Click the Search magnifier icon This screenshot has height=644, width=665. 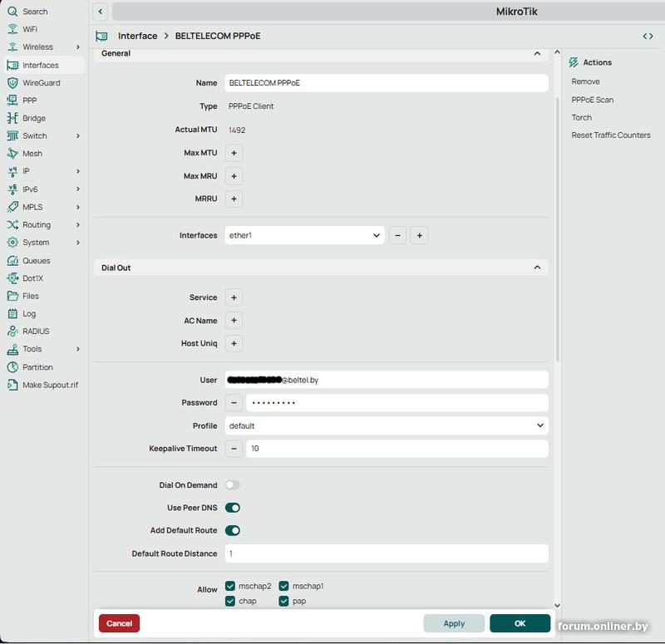[x=12, y=12]
